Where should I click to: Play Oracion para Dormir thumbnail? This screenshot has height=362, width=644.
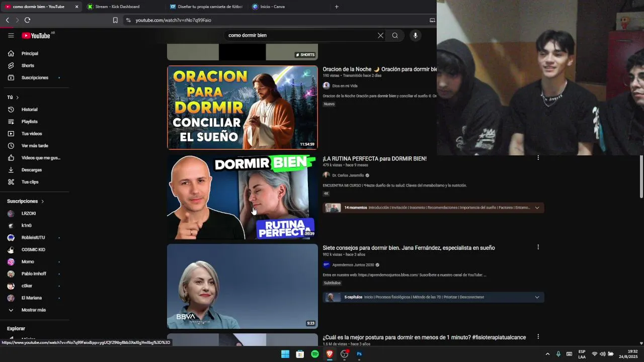[x=243, y=107]
